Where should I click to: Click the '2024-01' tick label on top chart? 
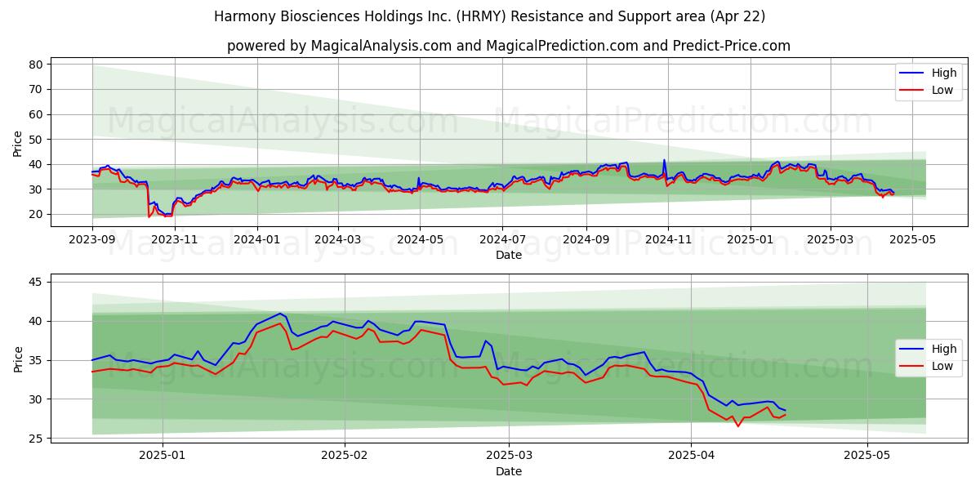coord(257,240)
